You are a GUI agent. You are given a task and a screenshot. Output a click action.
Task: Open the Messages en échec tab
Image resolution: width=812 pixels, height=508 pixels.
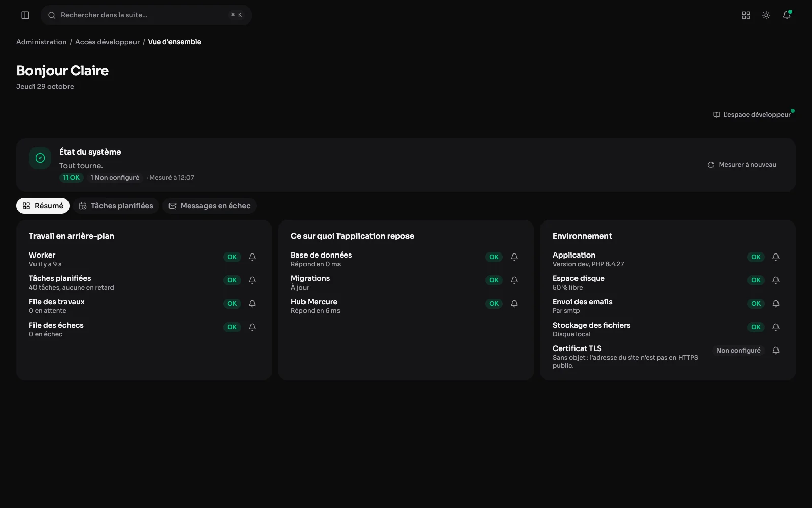click(x=210, y=206)
